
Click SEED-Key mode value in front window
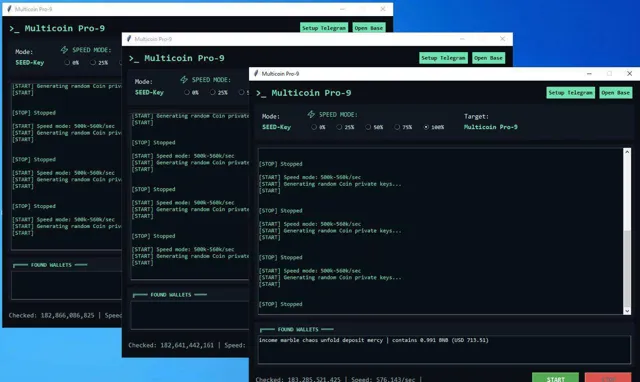(x=276, y=127)
